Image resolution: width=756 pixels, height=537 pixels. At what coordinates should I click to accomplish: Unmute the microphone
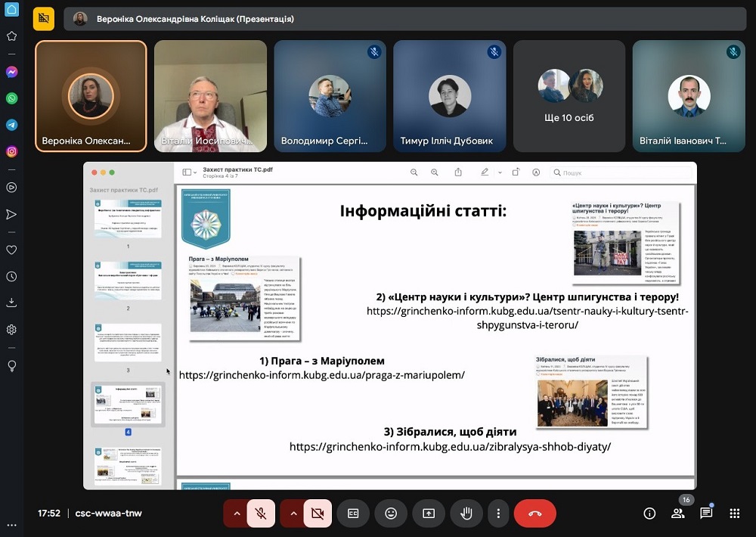pos(261,514)
